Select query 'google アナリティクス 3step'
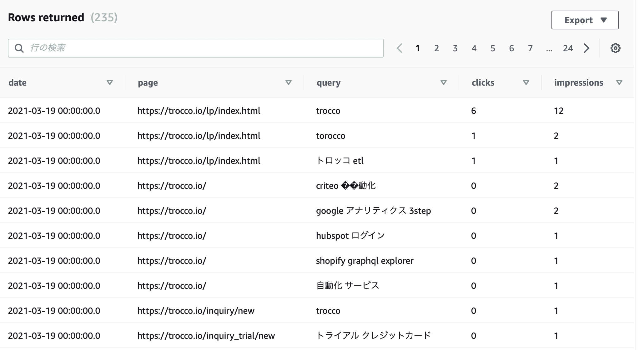Image resolution: width=644 pixels, height=350 pixels. (x=373, y=211)
